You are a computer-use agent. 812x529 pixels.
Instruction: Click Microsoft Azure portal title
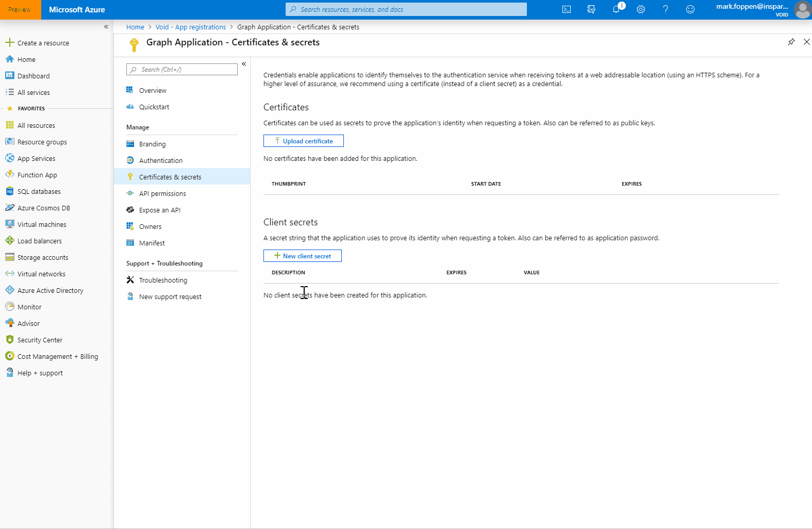pyautogui.click(x=77, y=9)
